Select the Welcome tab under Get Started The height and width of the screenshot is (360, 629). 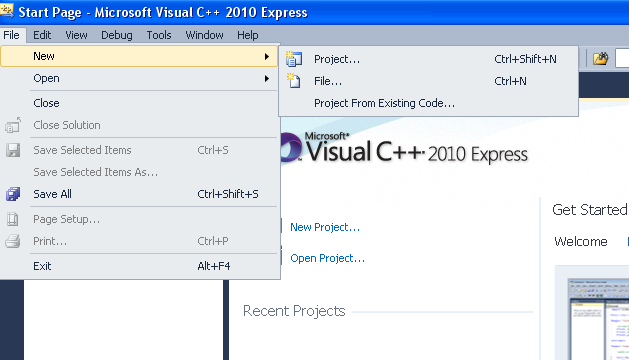580,242
